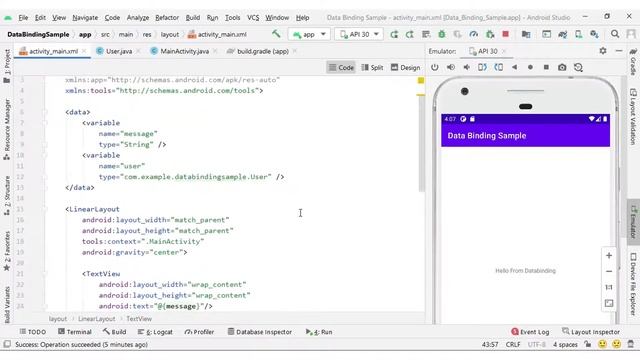Click the UTF-8 encoding in status bar

coord(536,344)
